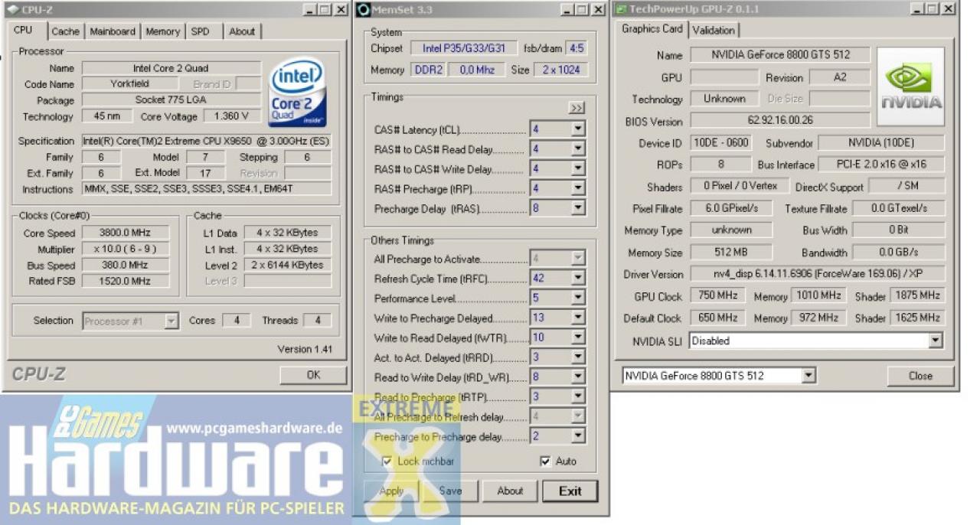Open the Processor #1 selection dropdown
The width and height of the screenshot is (980, 525).
point(171,321)
